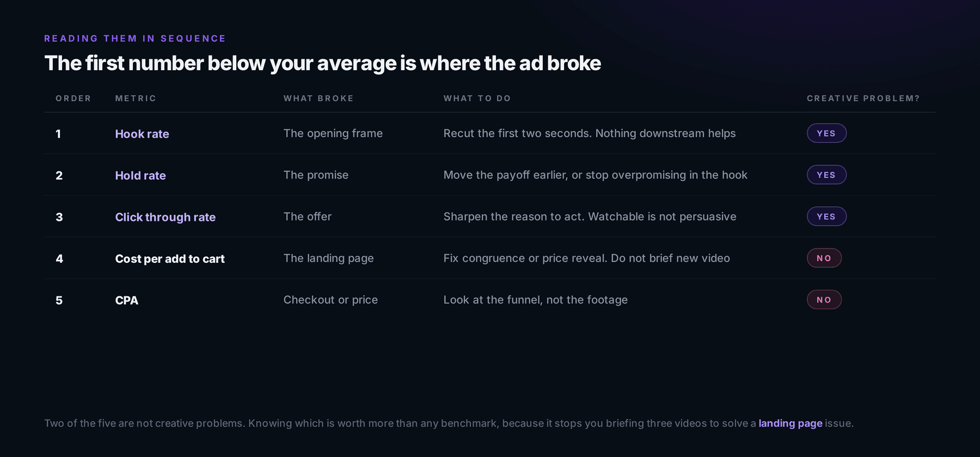Open the Click through rate metric
This screenshot has height=457, width=980.
tap(166, 217)
